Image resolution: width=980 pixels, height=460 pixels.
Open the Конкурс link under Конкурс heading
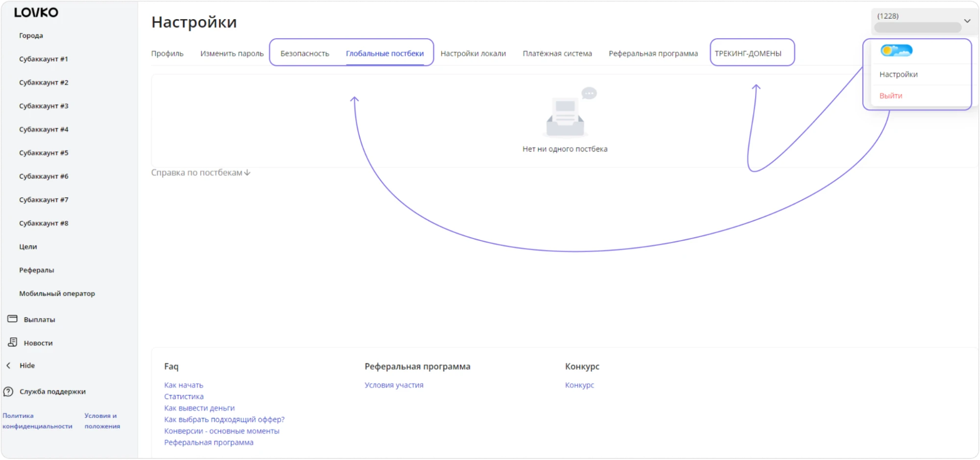[579, 386]
